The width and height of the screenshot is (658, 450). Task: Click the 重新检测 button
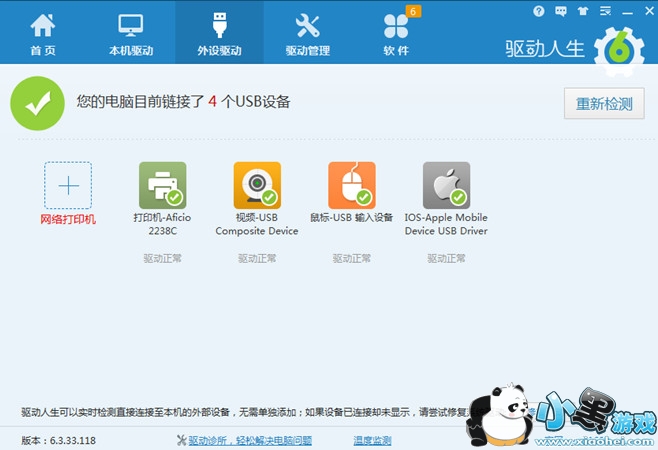[x=604, y=103]
